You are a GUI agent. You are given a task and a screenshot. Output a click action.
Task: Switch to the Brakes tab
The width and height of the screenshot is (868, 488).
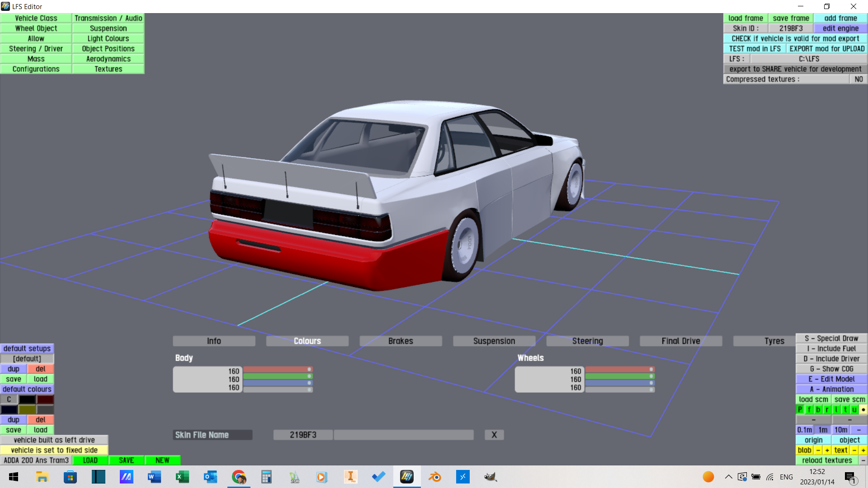click(x=401, y=341)
